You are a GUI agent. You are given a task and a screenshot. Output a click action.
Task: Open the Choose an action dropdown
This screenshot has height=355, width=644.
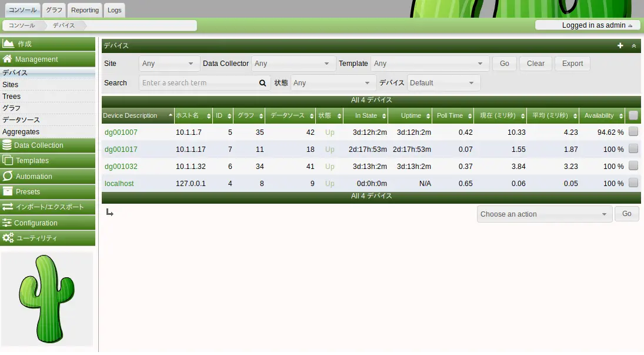(x=544, y=214)
